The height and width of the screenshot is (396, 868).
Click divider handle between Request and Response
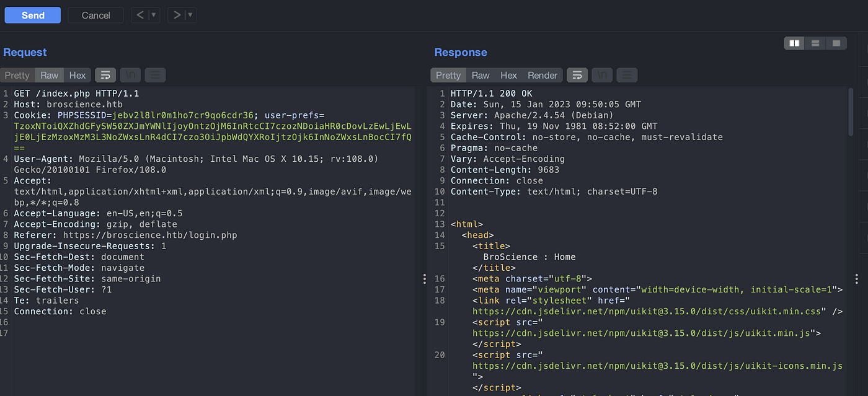[x=424, y=279]
